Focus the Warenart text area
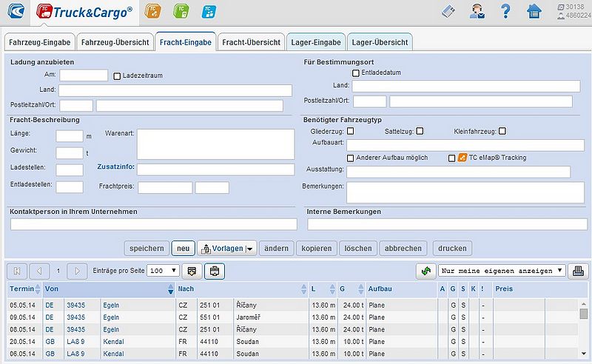The image size is (592, 364). pyautogui.click(x=215, y=144)
